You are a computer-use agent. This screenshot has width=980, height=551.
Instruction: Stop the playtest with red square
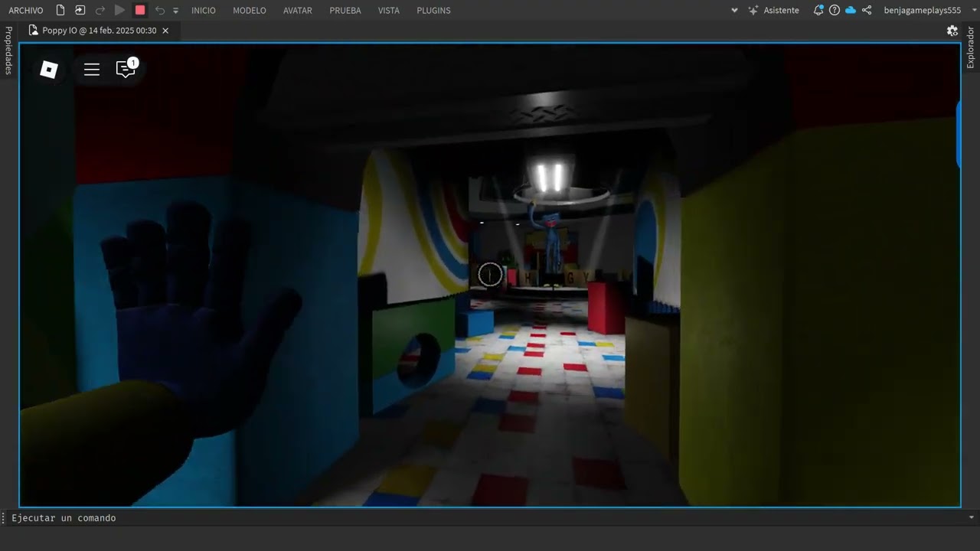pos(140,10)
